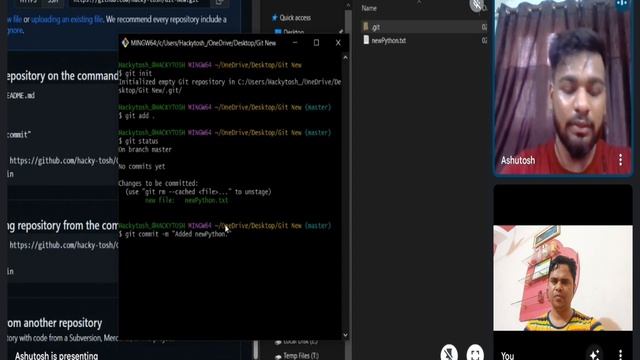Screen dimensions: 640x360
Task: Select Quick access in the navigation pane
Action: 295,18
